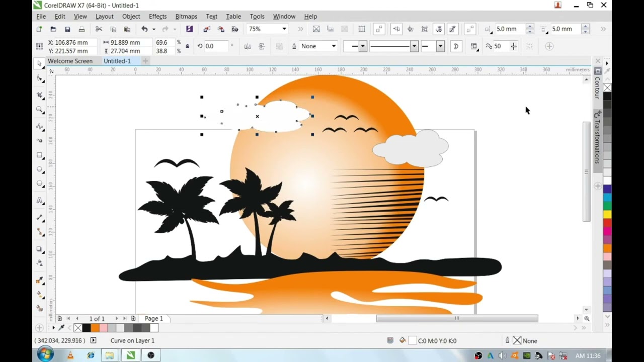Viewport: 644px width, 362px height.
Task: Select the Color Eyedropper tool
Action: (x=40, y=281)
